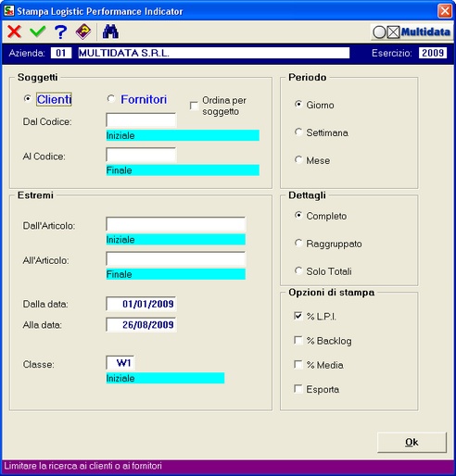This screenshot has height=476, width=456.
Task: Click the green checkmark confirm icon
Action: pyautogui.click(x=38, y=31)
